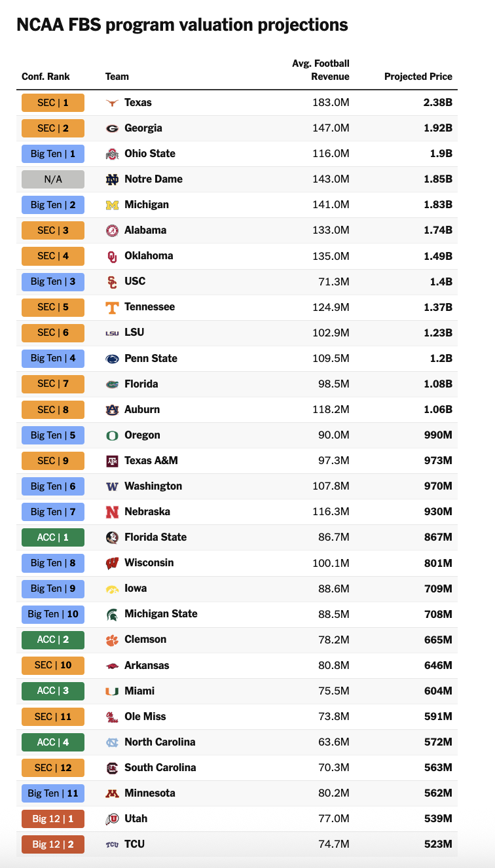The height and width of the screenshot is (868, 495).
Task: Click the SEC | 1 orange badge
Action: pos(53,103)
